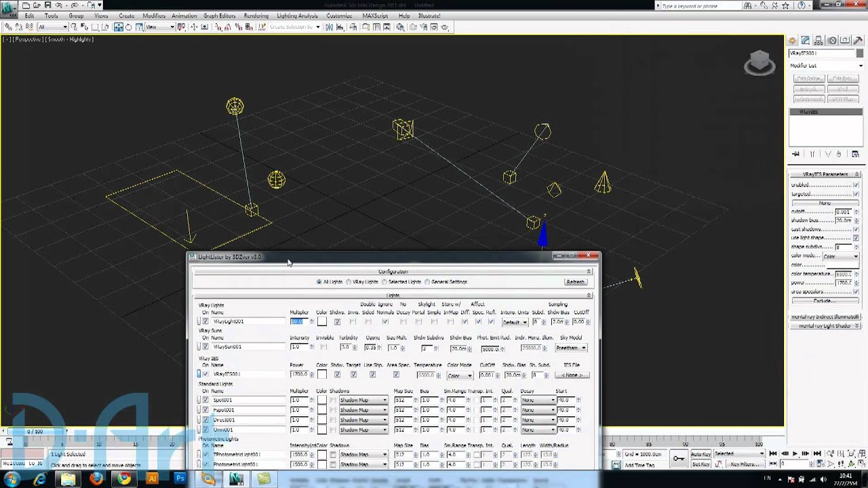Click the Undo arrow in quick access toolbar
This screenshot has height=488, width=868.
coord(58,5)
